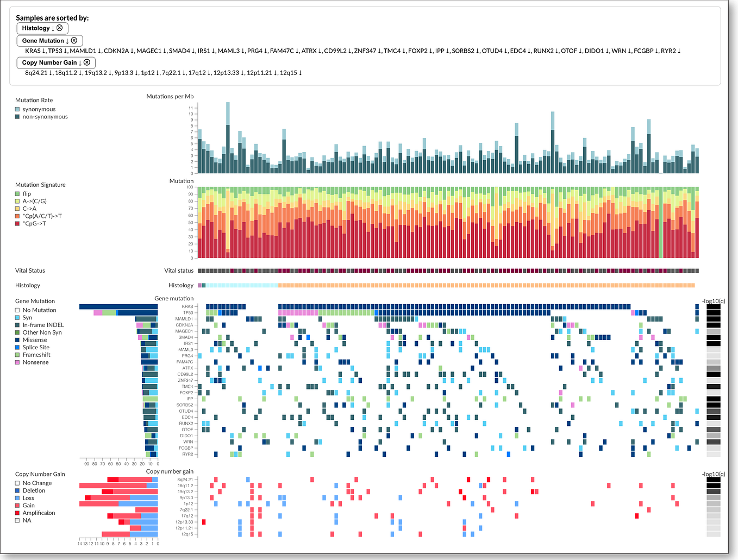Open sort options on the Histology chip
Viewport: 738px width, 560px height.
37,28
